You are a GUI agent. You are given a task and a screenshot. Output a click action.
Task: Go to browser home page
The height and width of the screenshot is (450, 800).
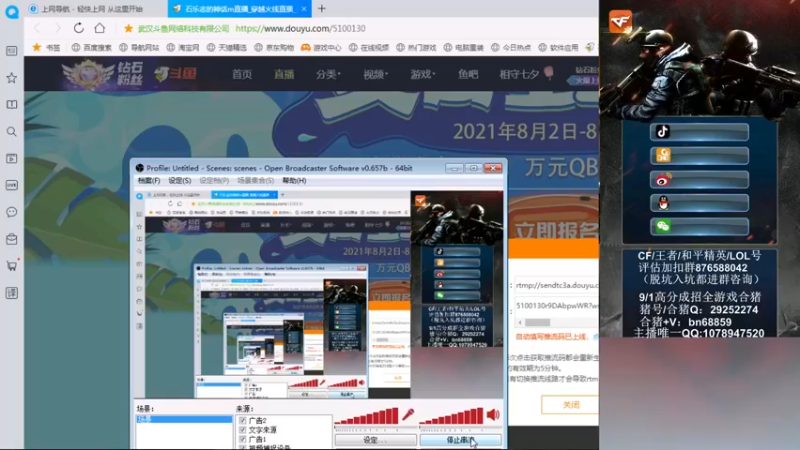tap(100, 28)
